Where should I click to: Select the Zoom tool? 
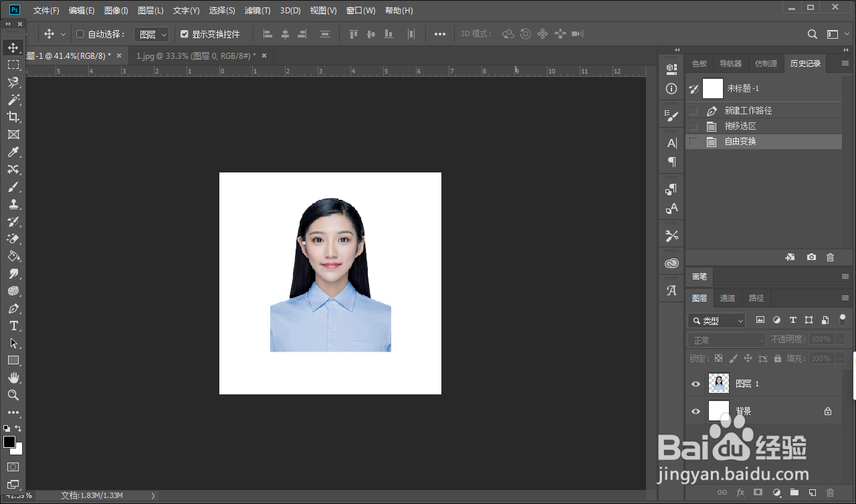tap(13, 395)
